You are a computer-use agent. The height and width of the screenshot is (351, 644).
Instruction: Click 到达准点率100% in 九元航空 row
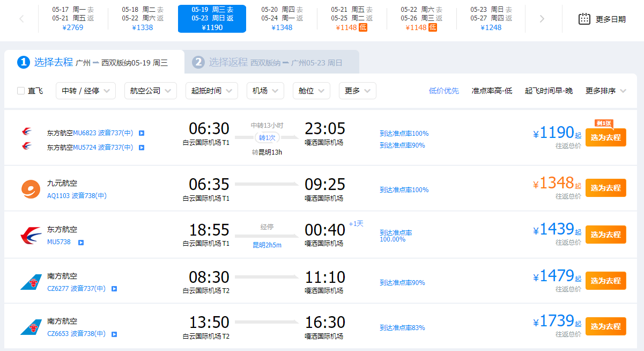coord(404,189)
